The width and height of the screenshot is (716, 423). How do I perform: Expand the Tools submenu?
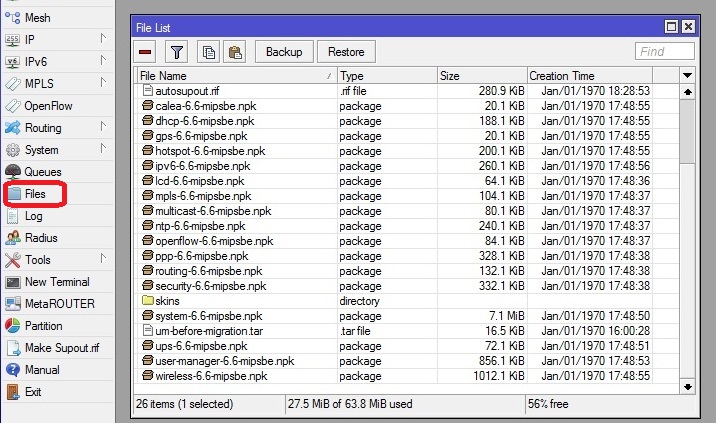[x=38, y=260]
